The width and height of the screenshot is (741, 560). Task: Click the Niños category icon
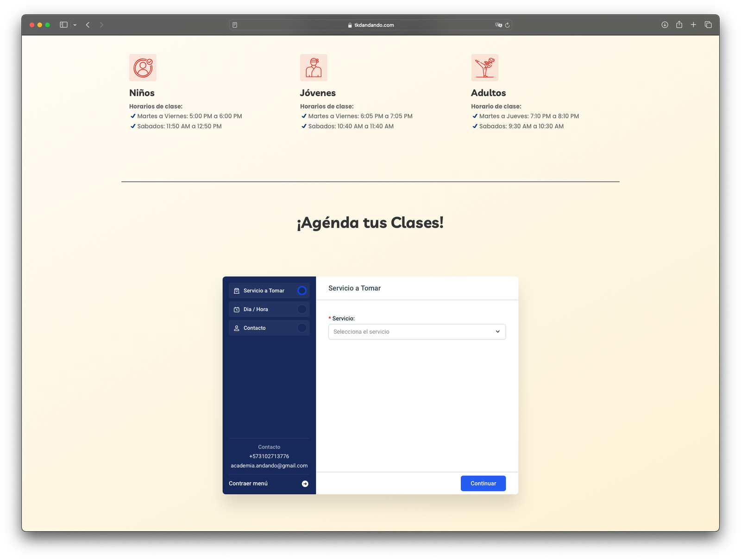(x=143, y=68)
